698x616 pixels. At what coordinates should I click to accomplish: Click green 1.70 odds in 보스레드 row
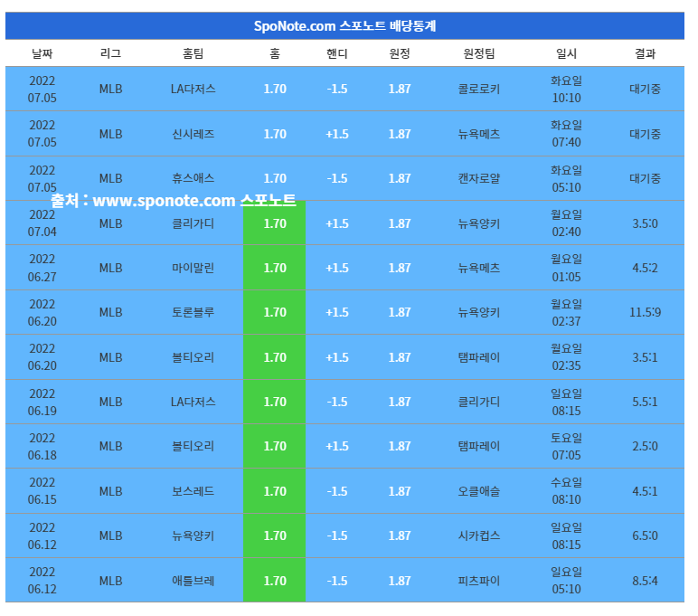click(x=275, y=491)
